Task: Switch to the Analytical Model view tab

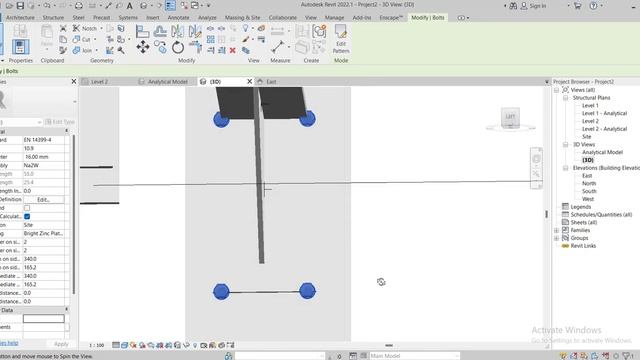Action: pos(167,82)
